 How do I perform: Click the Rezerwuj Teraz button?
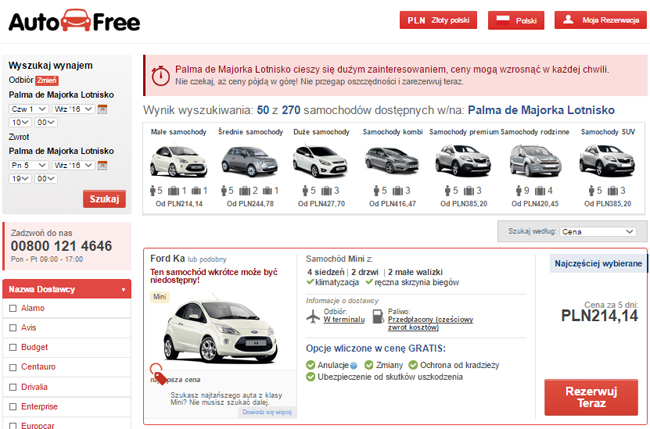pos(591,397)
